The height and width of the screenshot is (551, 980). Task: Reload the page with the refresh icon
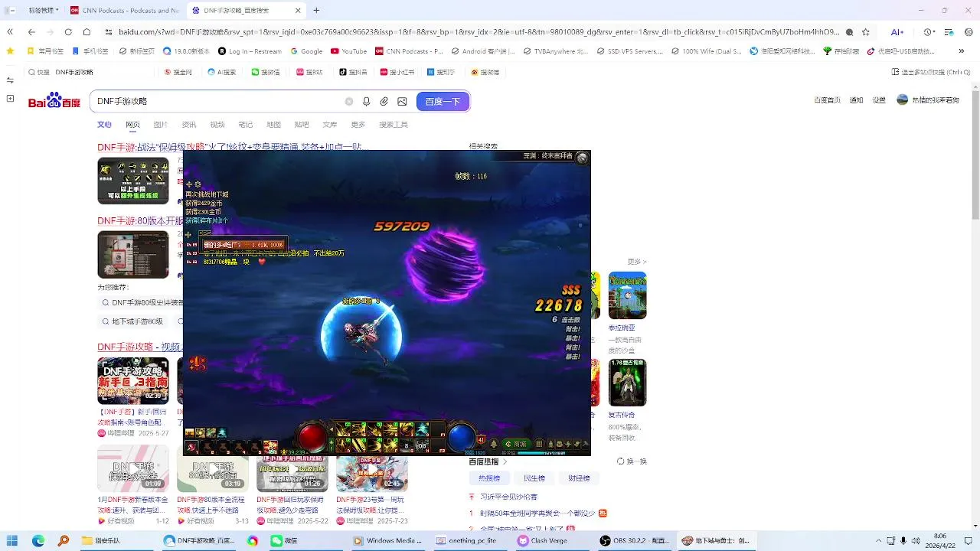68,32
